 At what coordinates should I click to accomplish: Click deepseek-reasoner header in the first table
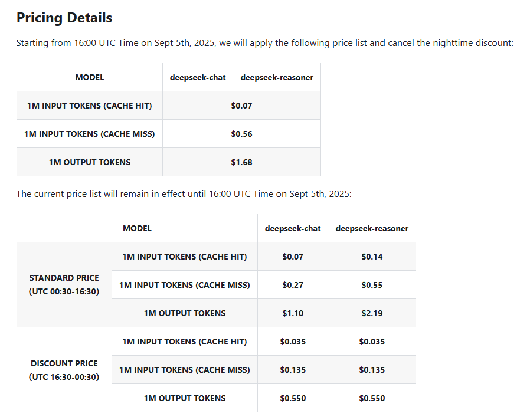277,77
